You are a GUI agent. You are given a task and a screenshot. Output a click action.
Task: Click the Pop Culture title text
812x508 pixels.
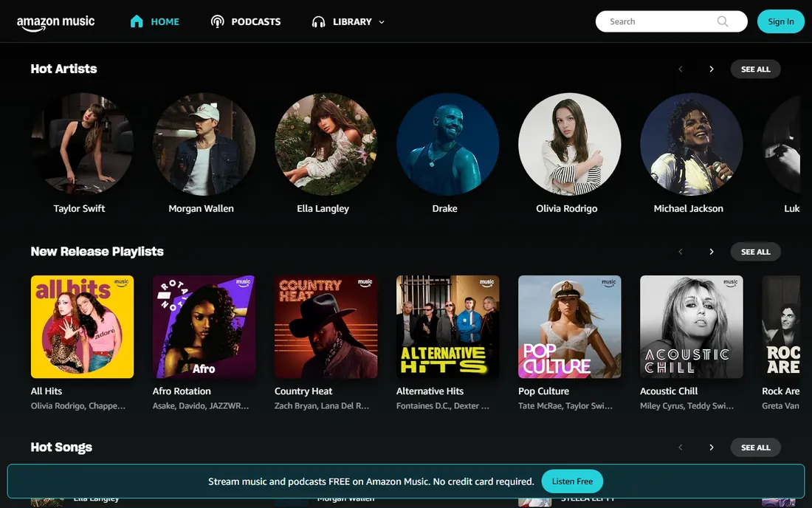point(544,391)
